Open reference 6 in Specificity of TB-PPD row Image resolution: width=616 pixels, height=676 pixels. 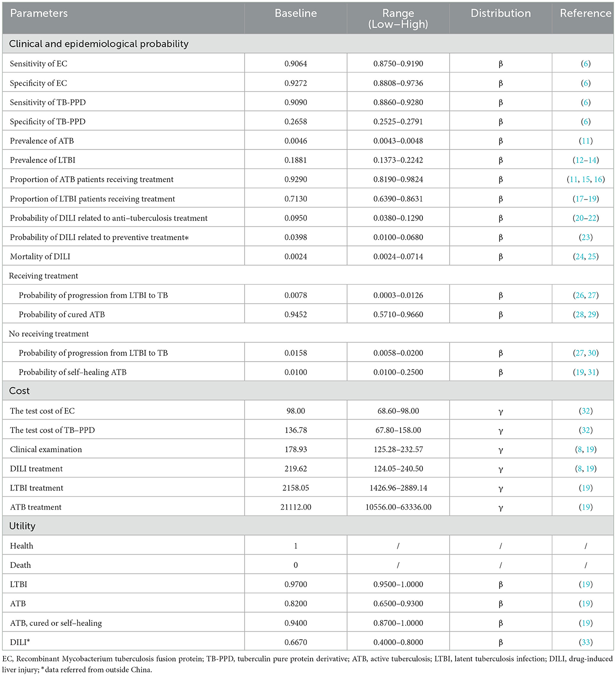click(586, 121)
